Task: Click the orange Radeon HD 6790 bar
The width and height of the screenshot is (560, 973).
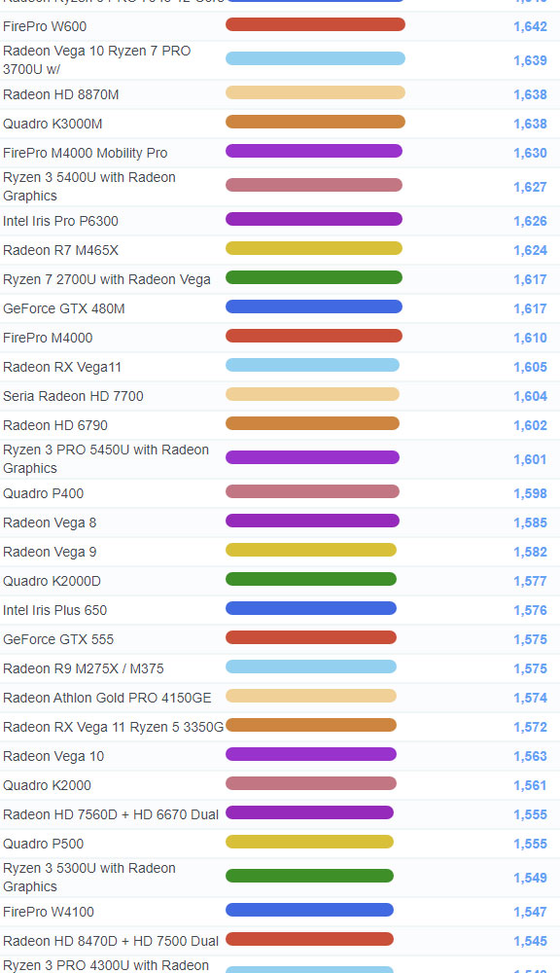Action: 312,424
